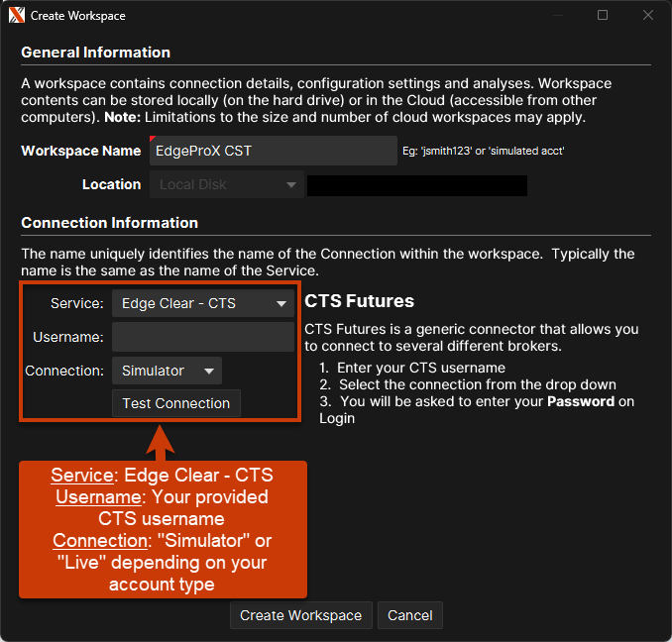Viewport: 672px width, 642px height.
Task: Expand the Service dropdown set to Edge Clear - CTS
Action: click(202, 303)
